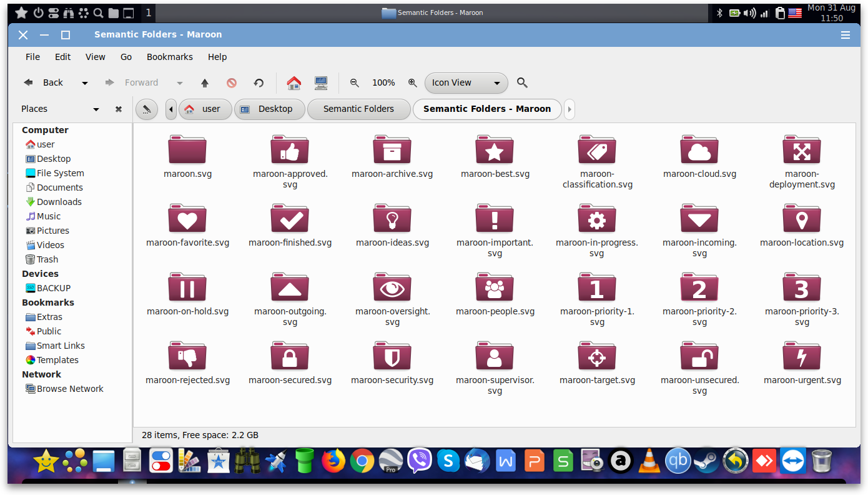Go to user in the path bar
The height and width of the screenshot is (495, 868).
205,109
